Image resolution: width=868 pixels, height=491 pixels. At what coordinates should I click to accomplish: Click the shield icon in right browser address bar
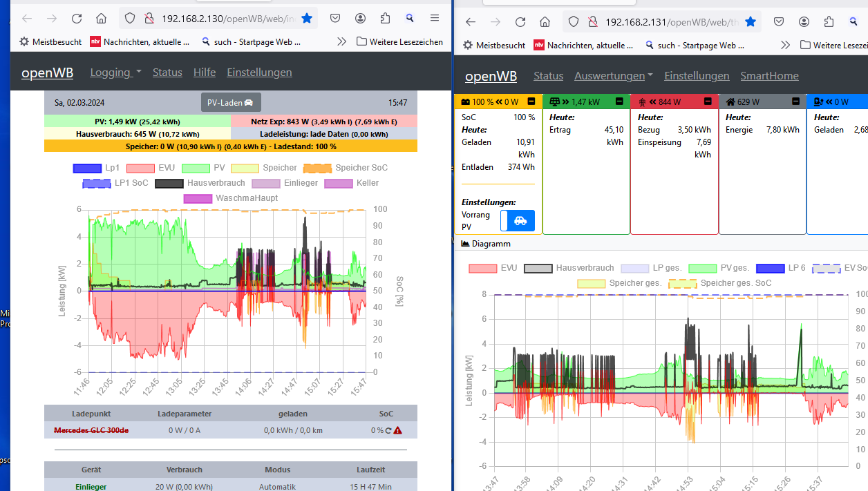[574, 22]
